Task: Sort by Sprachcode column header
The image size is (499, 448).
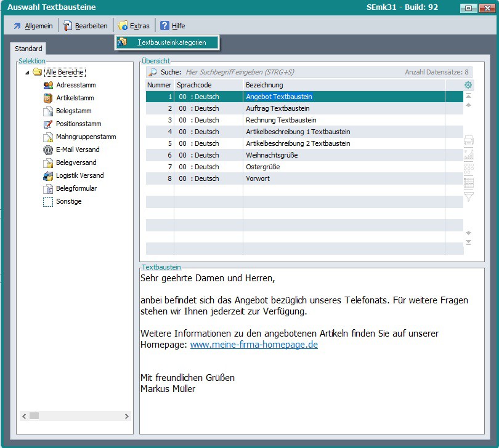Action: [x=208, y=85]
